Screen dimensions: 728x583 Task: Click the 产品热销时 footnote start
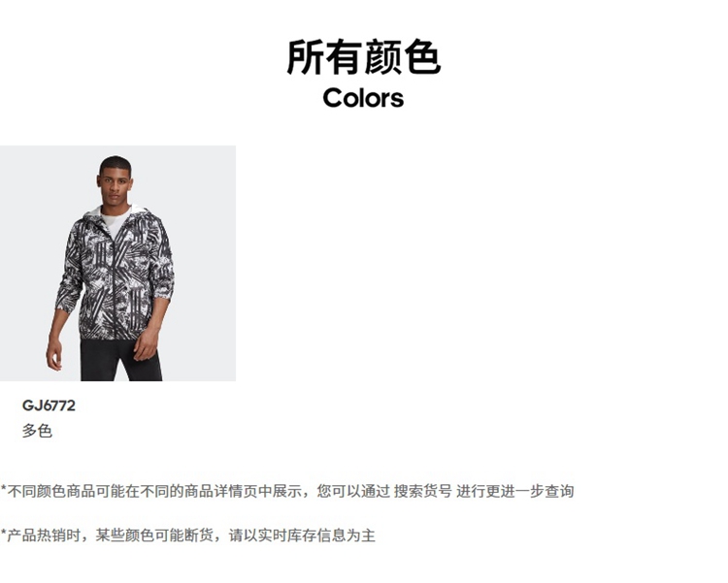pos(44,535)
